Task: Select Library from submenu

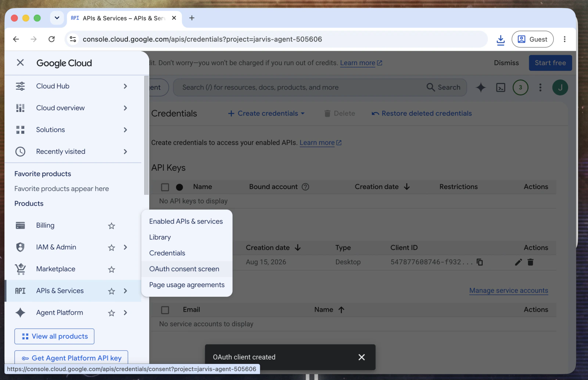Action: (186, 237)
